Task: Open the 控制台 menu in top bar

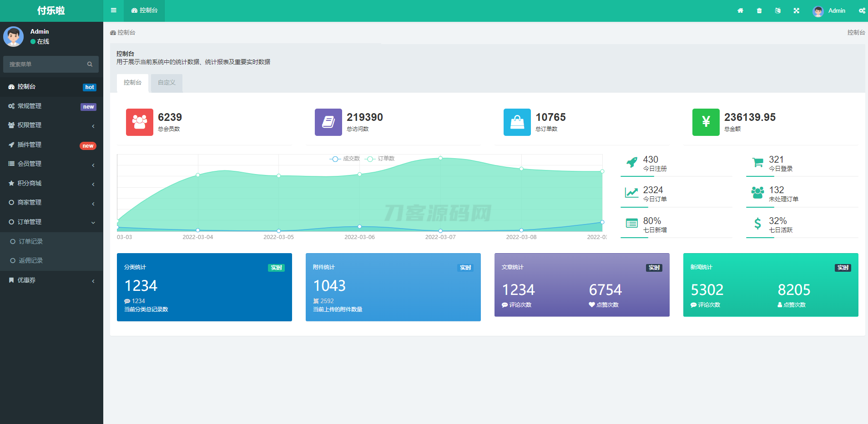Action: 144,10
